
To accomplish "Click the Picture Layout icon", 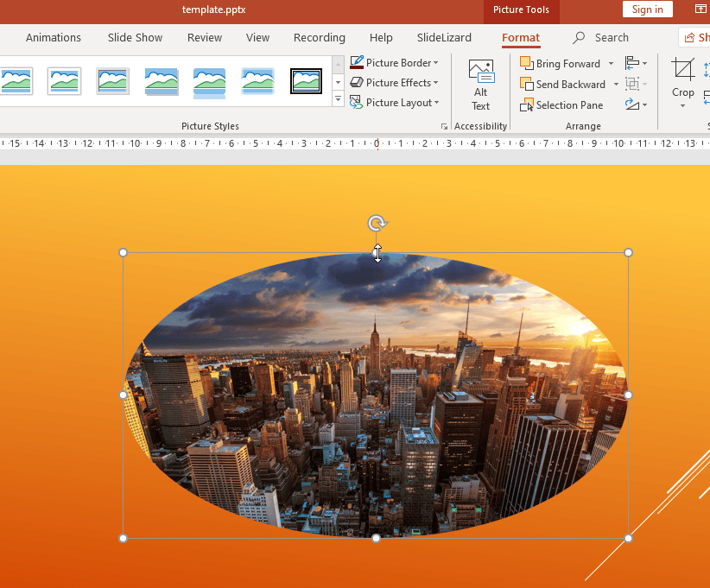I will click(x=357, y=102).
